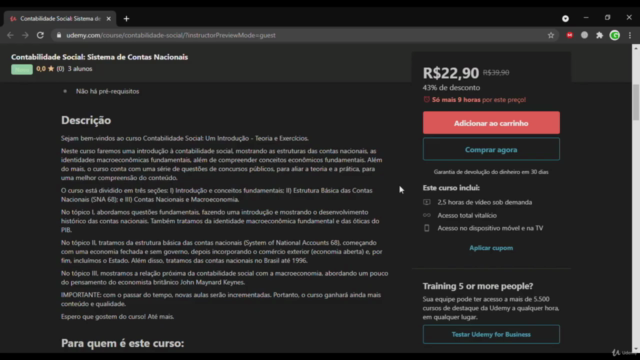
Task: Click 'Training 5 or more people?' heading
Action: click(478, 286)
